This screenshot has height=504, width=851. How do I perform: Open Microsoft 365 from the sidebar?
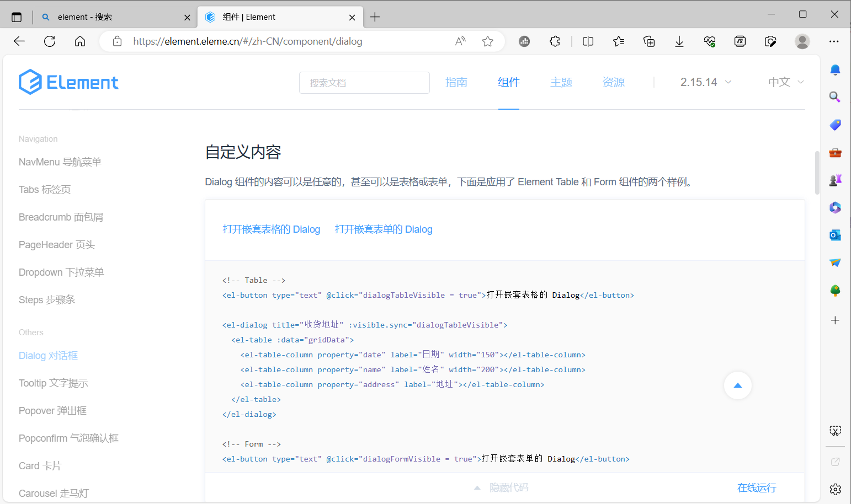(834, 207)
